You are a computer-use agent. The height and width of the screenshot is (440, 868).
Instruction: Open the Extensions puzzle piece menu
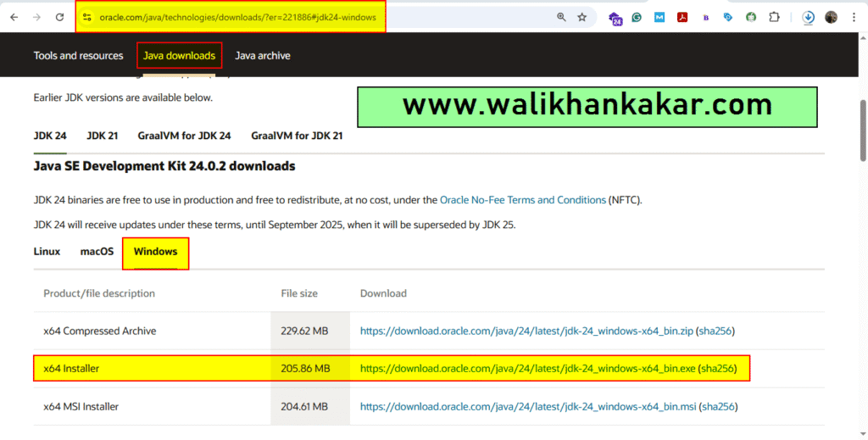pyautogui.click(x=774, y=17)
